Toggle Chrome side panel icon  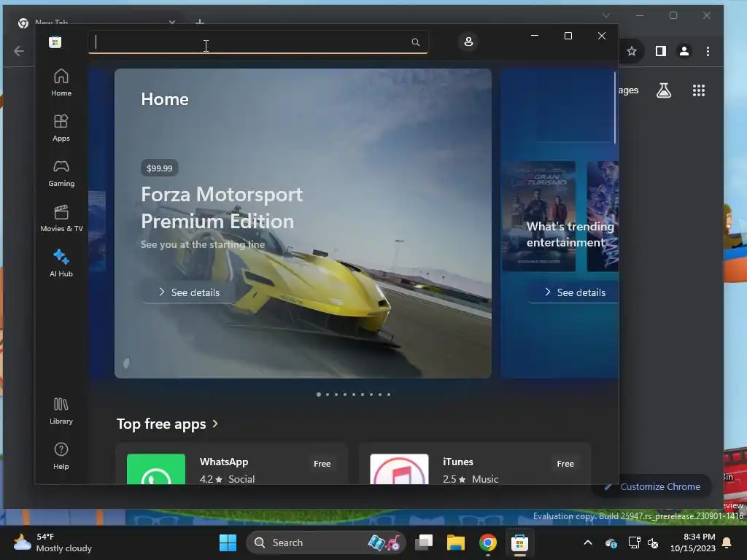click(661, 51)
